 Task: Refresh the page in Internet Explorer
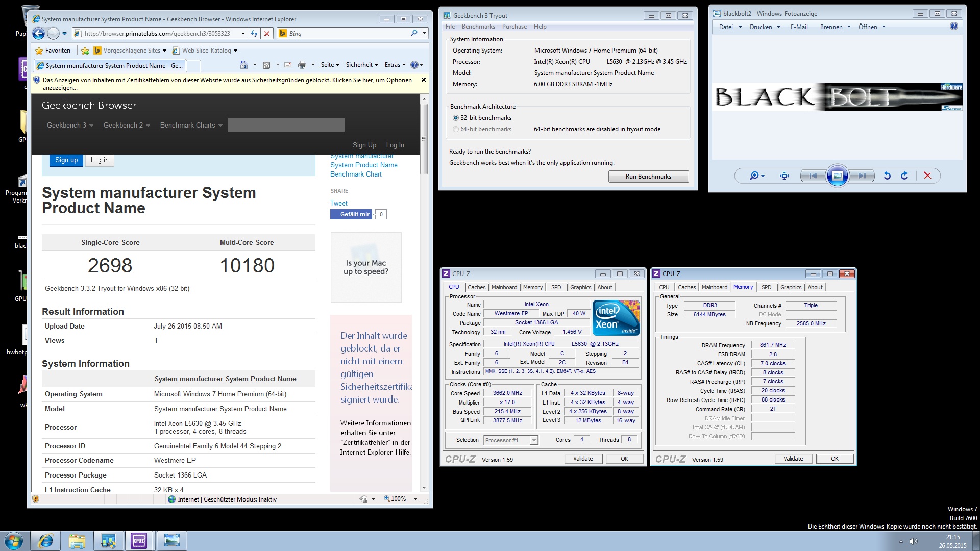point(254,34)
